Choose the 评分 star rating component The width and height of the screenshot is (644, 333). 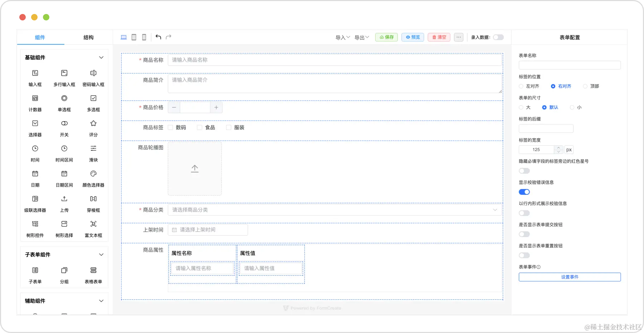click(x=93, y=129)
